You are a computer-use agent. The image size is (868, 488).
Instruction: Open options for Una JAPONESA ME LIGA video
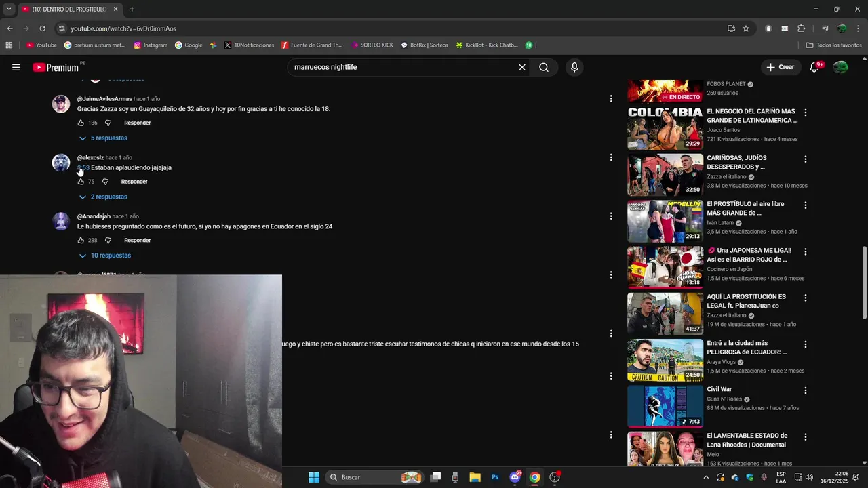tap(806, 251)
